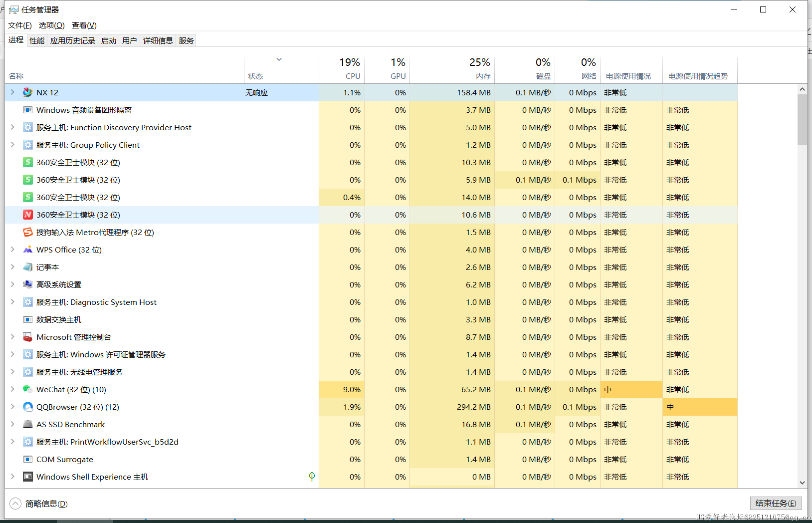
Task: Expand the 高级系统设置 process group
Action: (12, 284)
